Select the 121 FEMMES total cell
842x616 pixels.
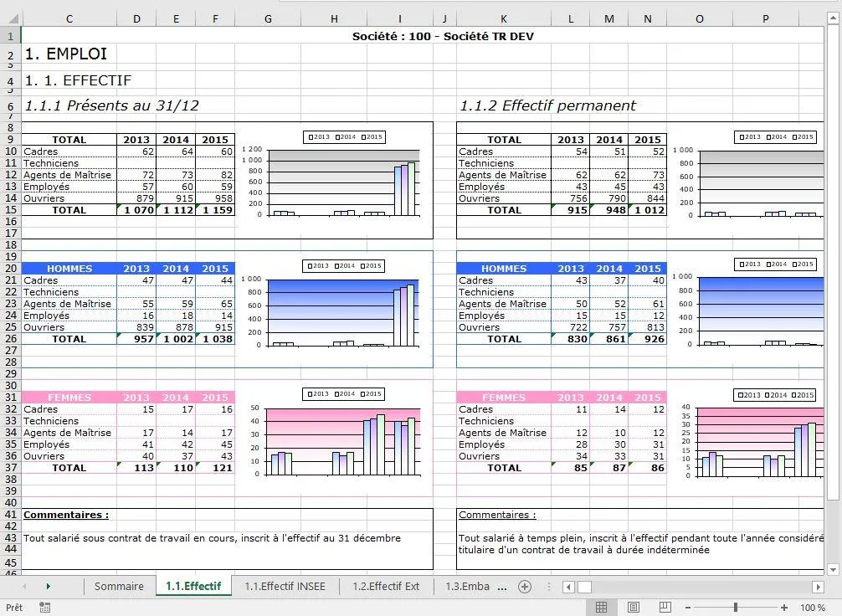pos(215,468)
